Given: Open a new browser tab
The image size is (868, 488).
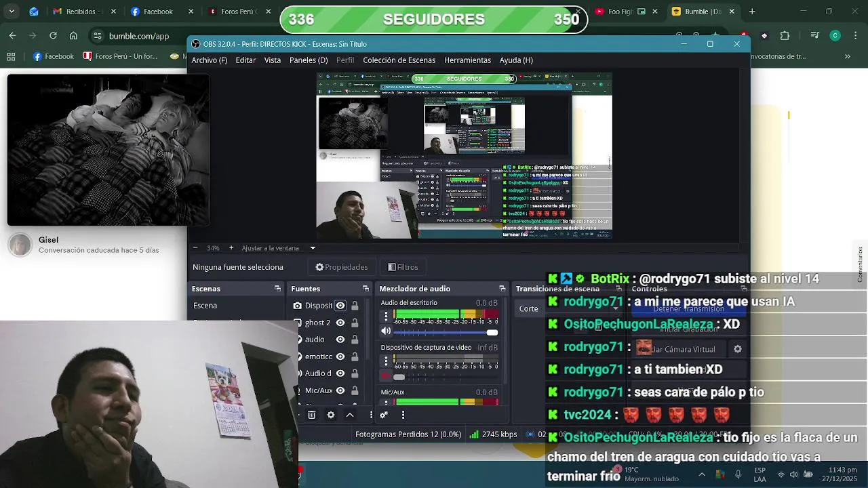Looking at the screenshot, I should click(x=751, y=12).
